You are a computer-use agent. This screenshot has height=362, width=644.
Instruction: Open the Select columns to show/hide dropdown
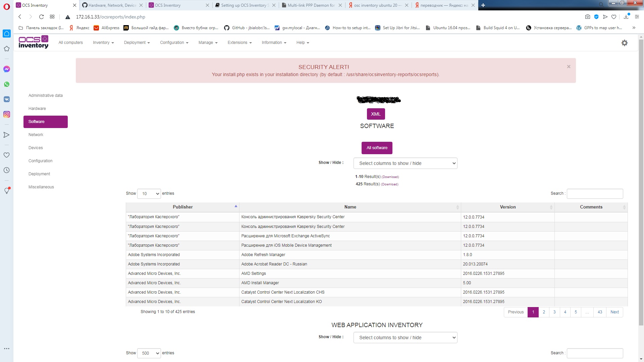pyautogui.click(x=405, y=163)
